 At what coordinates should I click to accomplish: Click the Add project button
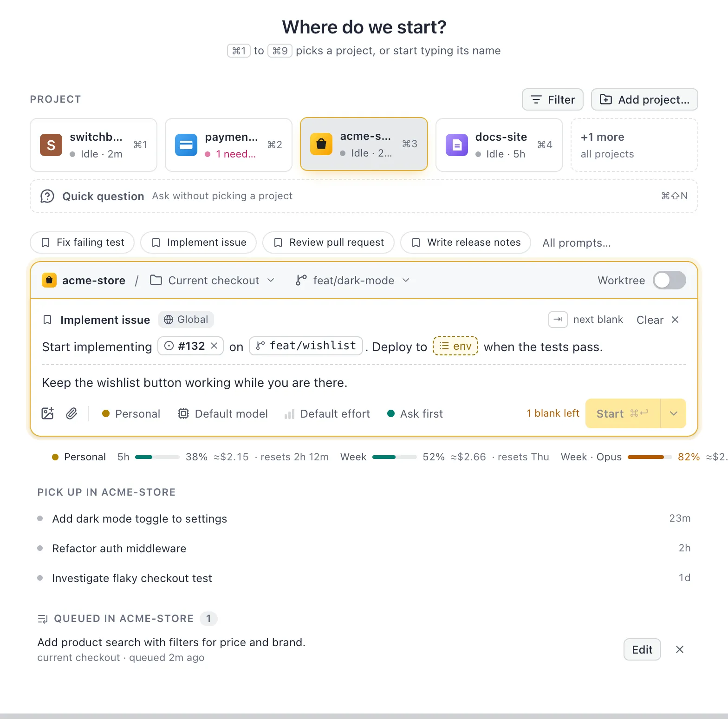pyautogui.click(x=644, y=99)
